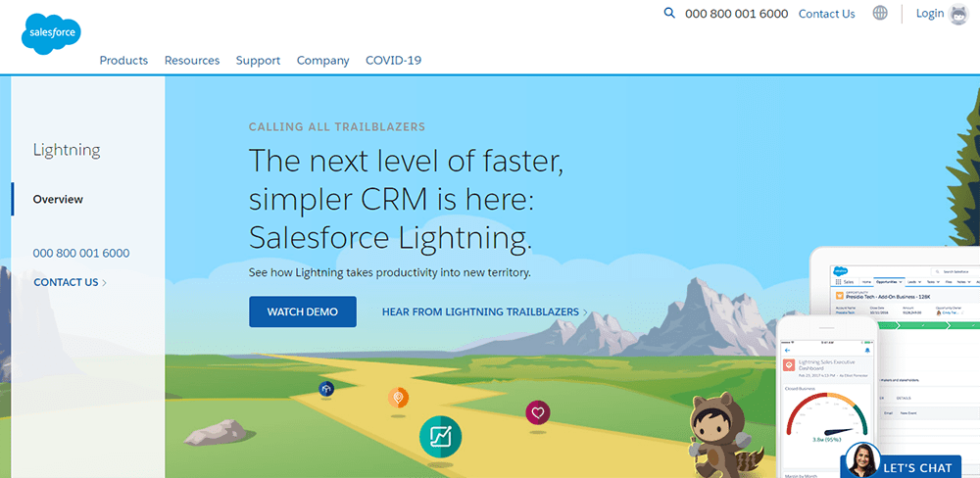980x478 pixels.
Task: Click the Calling All Trailblazers text
Action: tap(337, 126)
